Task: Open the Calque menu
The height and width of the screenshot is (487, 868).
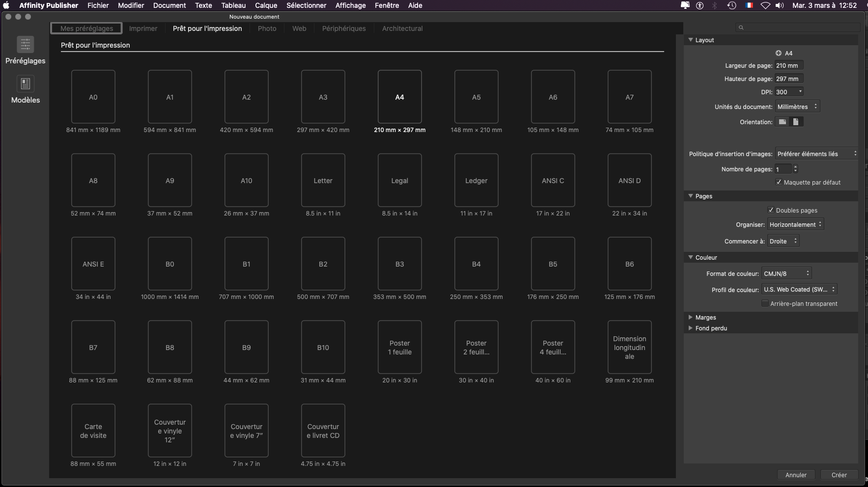Action: 266,5
